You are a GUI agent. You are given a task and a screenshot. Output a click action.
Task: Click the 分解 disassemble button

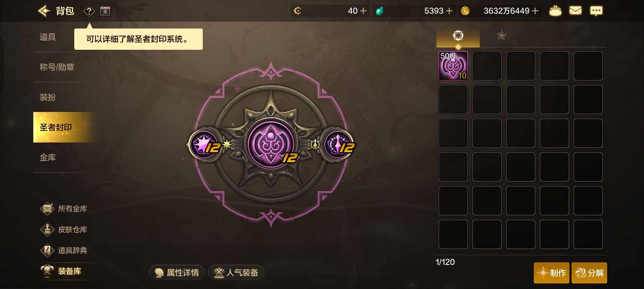click(x=589, y=273)
